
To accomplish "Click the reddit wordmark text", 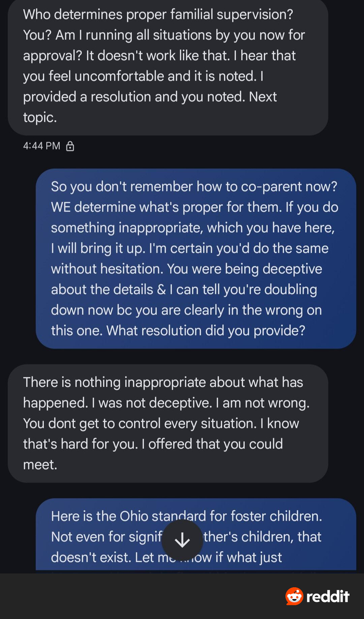I will tap(328, 597).
